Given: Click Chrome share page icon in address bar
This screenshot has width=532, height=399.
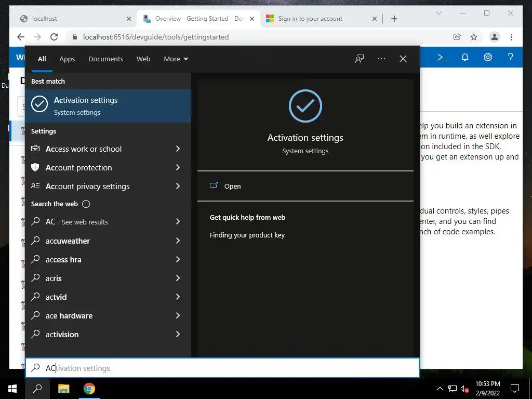Looking at the screenshot, I should point(457,37).
